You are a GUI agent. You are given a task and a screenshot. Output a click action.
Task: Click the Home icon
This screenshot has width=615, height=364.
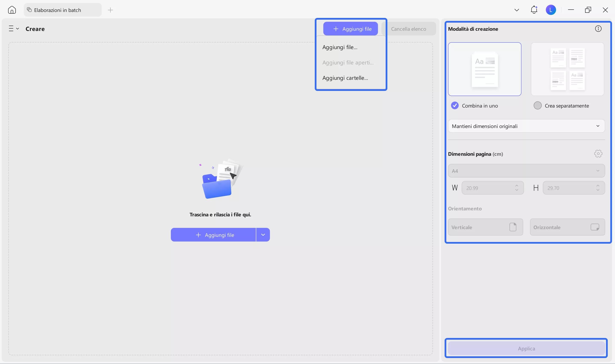(12, 10)
